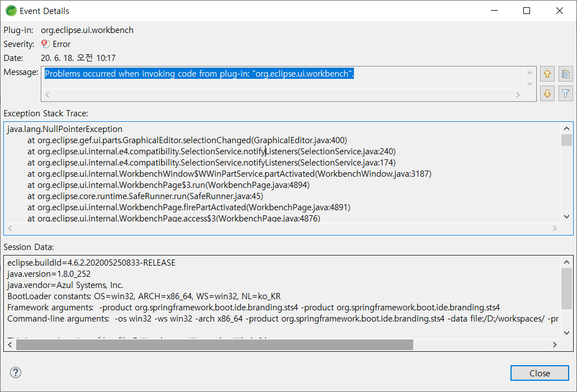577x392 pixels.
Task: Click SafeRunner.java:45 stack line
Action: pos(145,196)
